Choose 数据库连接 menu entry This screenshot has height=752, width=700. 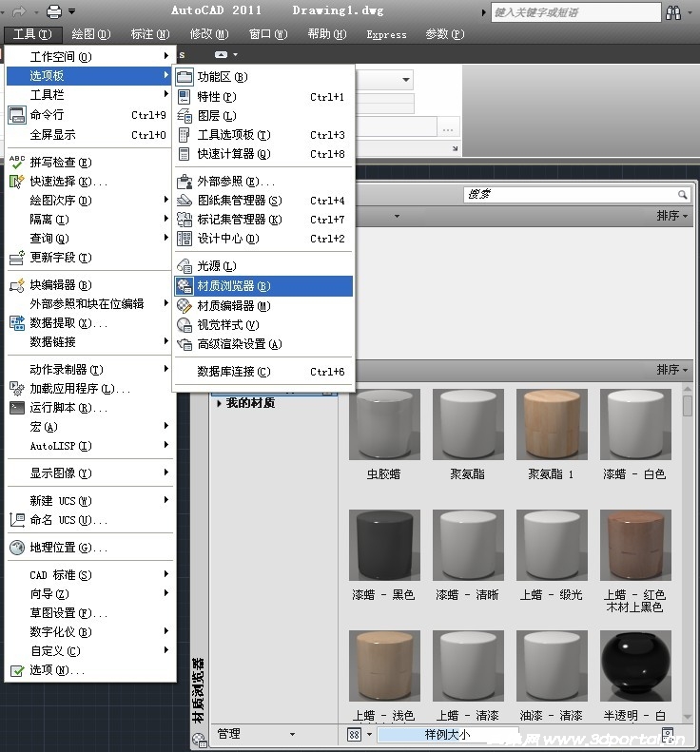tap(263, 372)
